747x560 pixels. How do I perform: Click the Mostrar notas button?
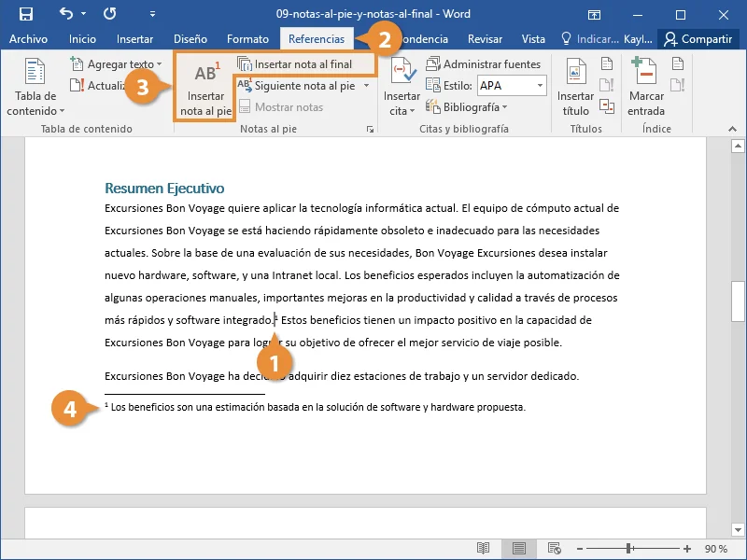point(281,107)
